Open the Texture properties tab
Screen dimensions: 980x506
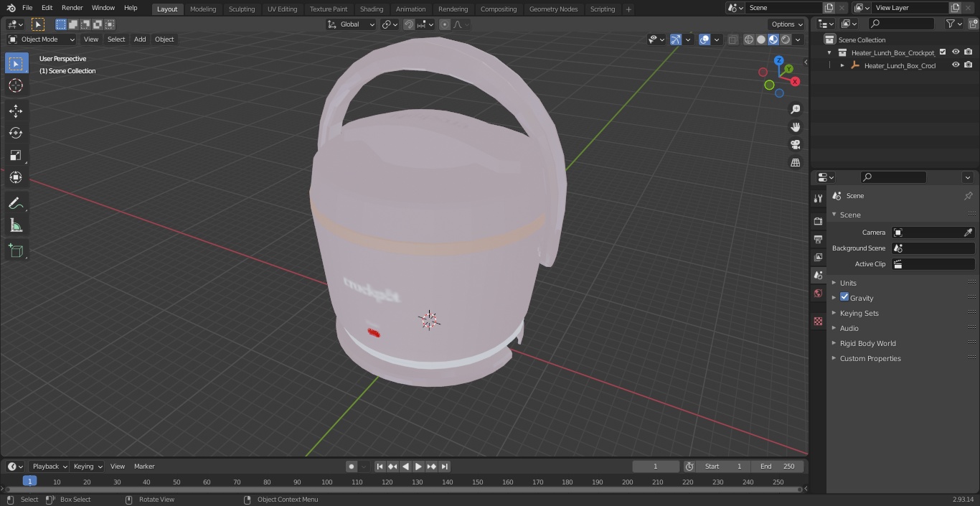click(x=818, y=321)
